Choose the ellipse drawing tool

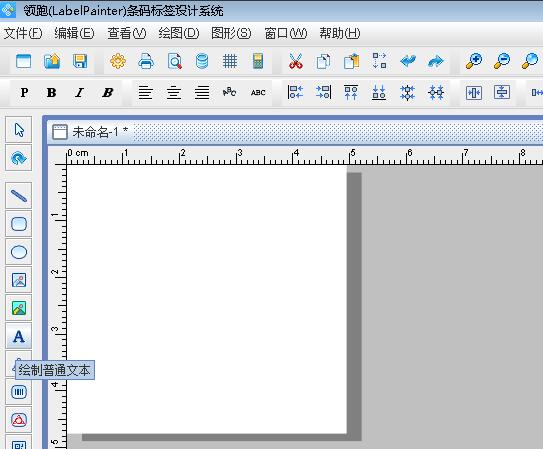(x=19, y=252)
